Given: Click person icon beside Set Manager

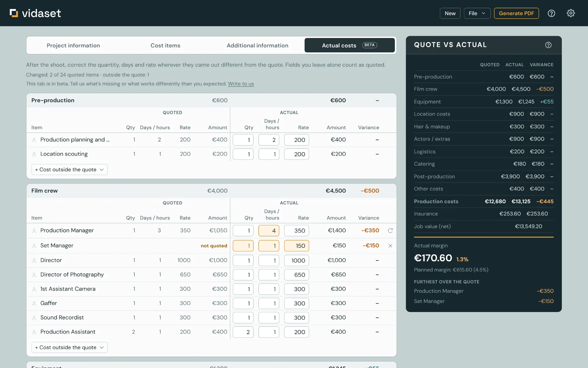Looking at the screenshot, I should tap(34, 246).
